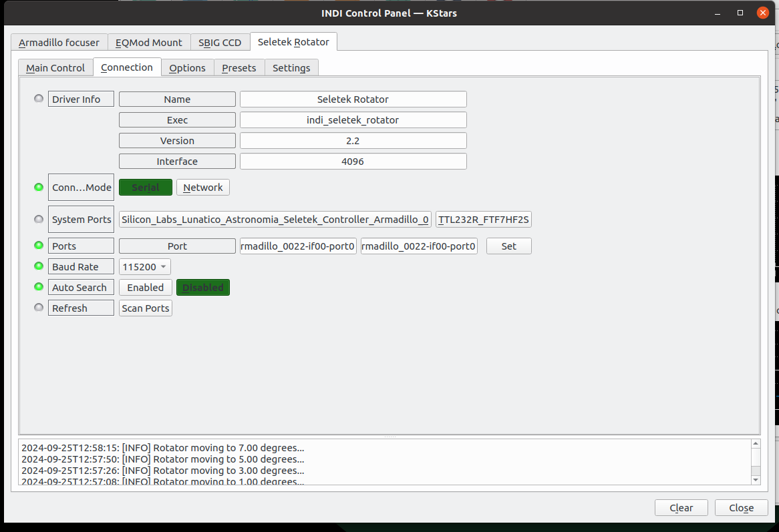Switch connection mode to Network

[x=202, y=187]
